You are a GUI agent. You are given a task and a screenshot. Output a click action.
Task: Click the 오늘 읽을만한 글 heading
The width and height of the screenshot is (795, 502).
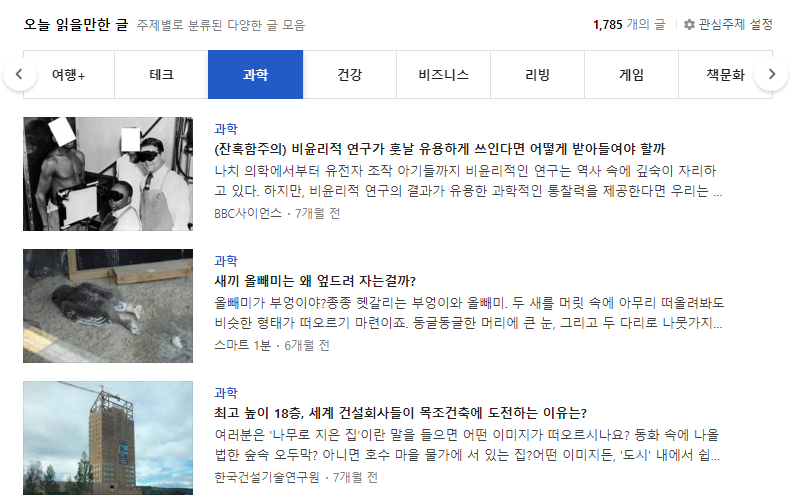tap(76, 24)
